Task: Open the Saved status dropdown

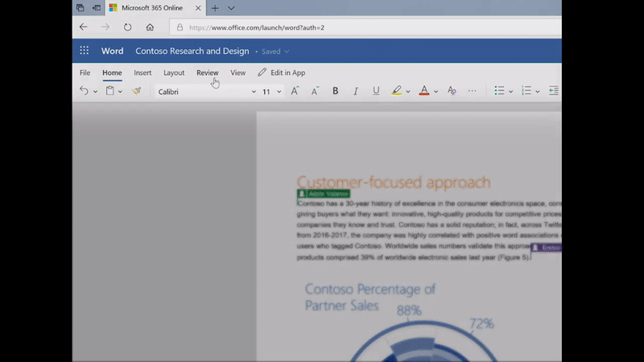Action: pos(275,51)
